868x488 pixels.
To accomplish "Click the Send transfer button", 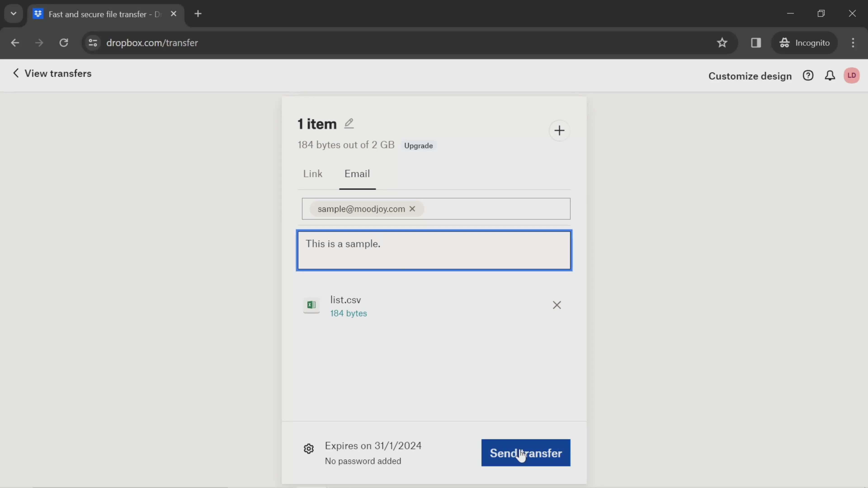I will [x=526, y=453].
